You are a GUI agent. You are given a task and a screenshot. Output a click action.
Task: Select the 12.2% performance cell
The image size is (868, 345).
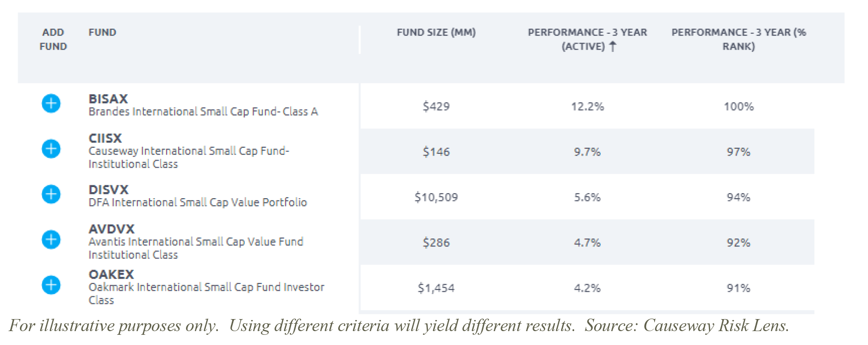tap(587, 107)
